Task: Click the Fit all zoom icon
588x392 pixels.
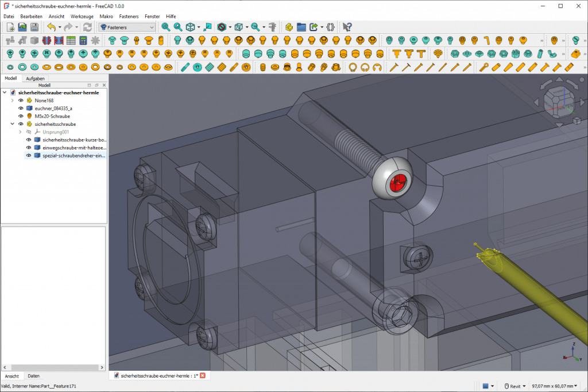Action: tap(165, 27)
